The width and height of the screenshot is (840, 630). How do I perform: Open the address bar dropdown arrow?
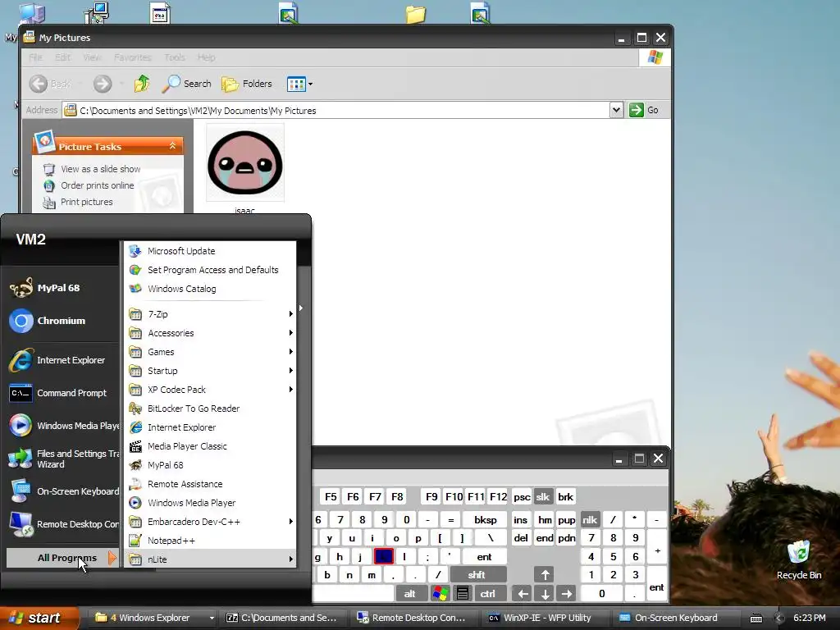[x=616, y=110]
